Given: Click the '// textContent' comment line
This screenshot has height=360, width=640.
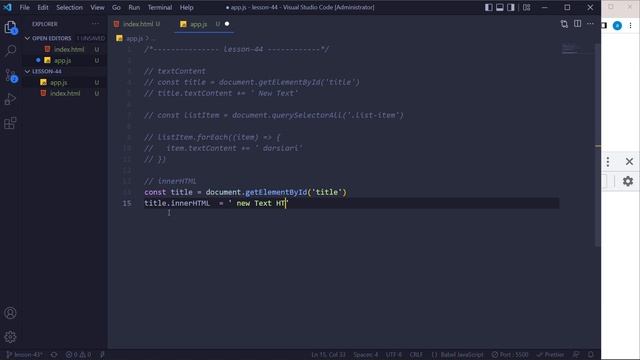Looking at the screenshot, I should click(175, 71).
